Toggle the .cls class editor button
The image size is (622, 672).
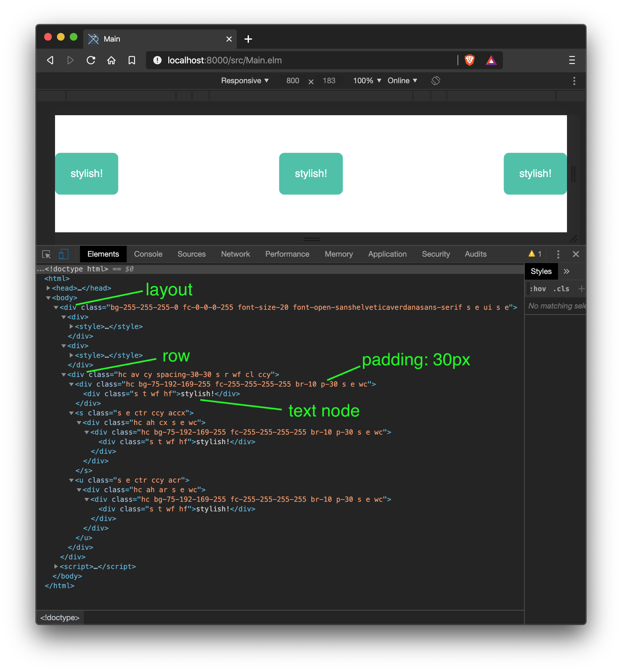[561, 289]
